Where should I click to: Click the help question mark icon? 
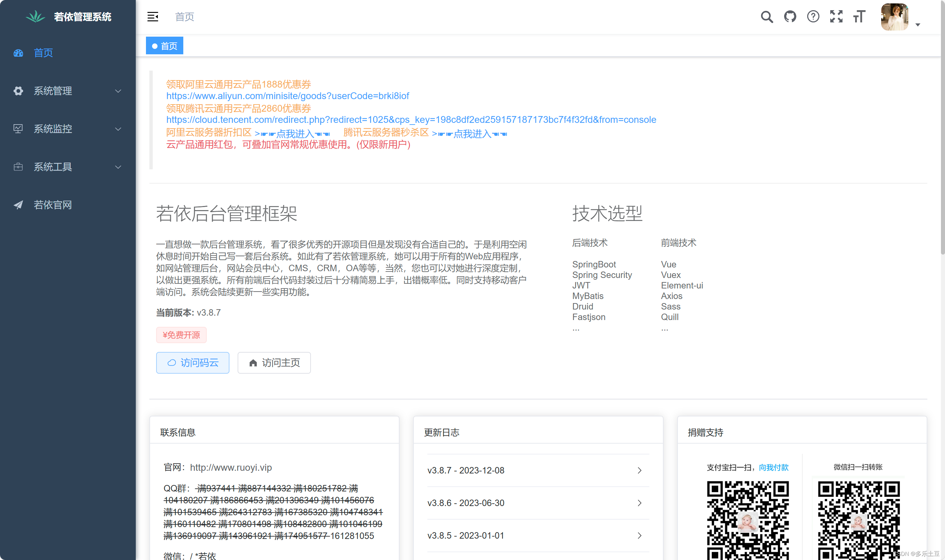click(x=813, y=17)
